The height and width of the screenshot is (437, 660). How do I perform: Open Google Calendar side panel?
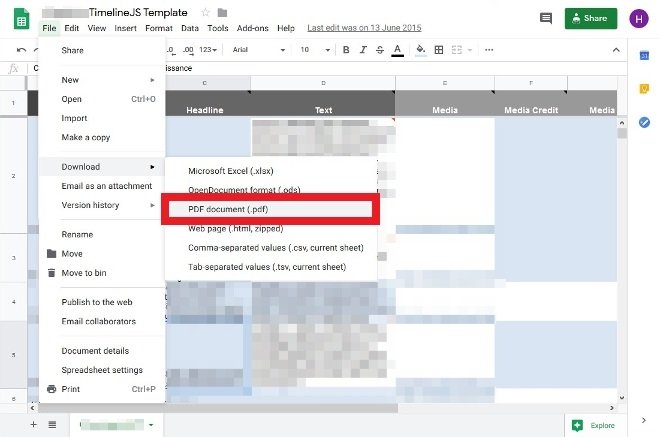(644, 55)
